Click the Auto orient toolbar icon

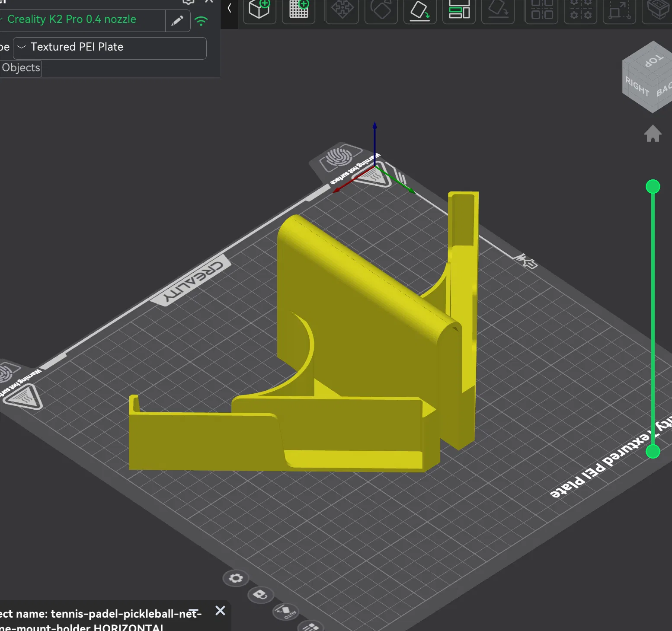[420, 10]
